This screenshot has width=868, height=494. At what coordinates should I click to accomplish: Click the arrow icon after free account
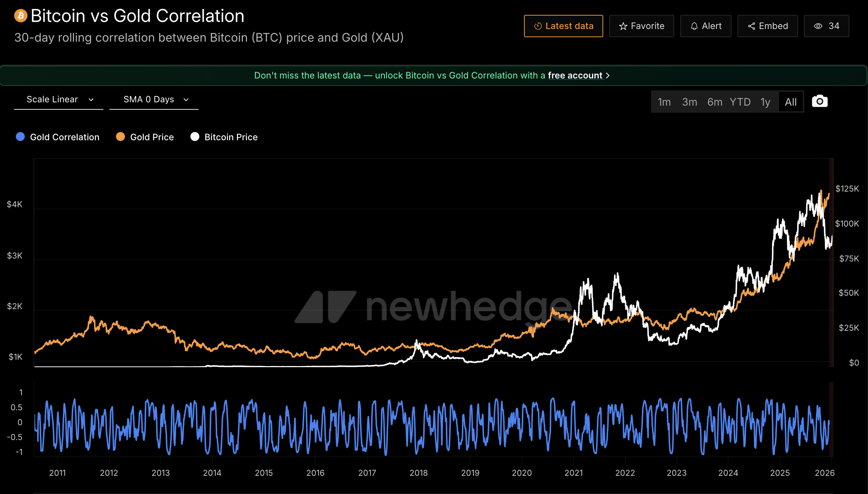(608, 76)
